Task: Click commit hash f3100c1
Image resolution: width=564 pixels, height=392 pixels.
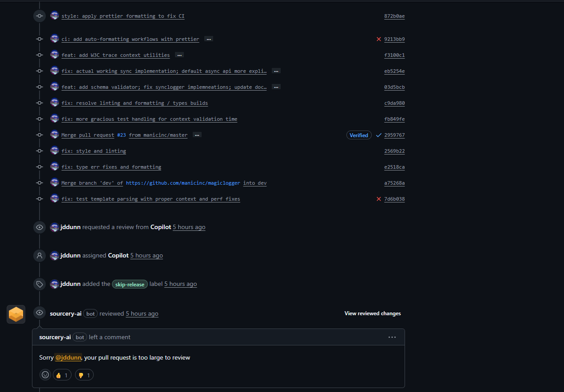Action: click(394, 55)
